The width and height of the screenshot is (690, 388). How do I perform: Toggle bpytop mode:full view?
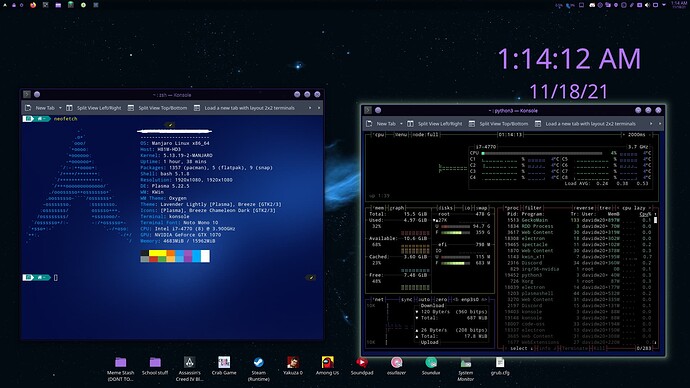click(x=426, y=135)
